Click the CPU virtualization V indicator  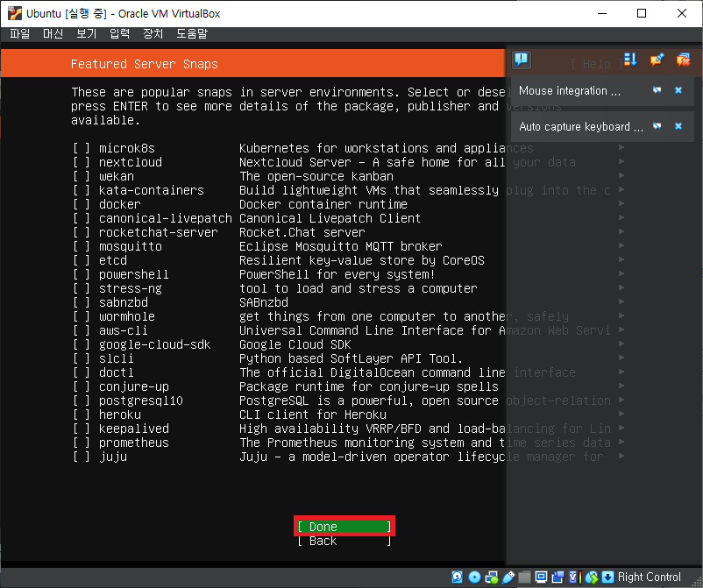[x=575, y=577]
